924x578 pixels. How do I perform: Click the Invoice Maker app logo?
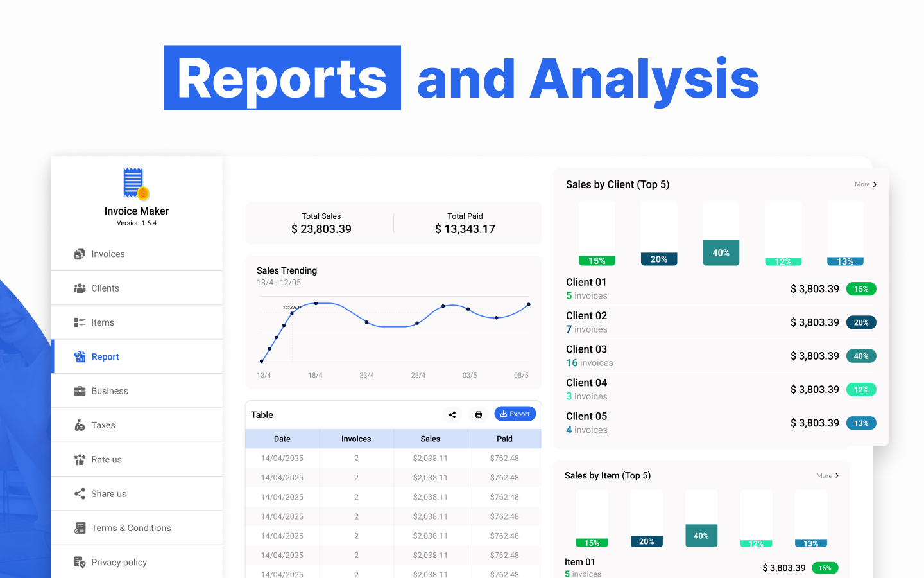click(x=136, y=184)
